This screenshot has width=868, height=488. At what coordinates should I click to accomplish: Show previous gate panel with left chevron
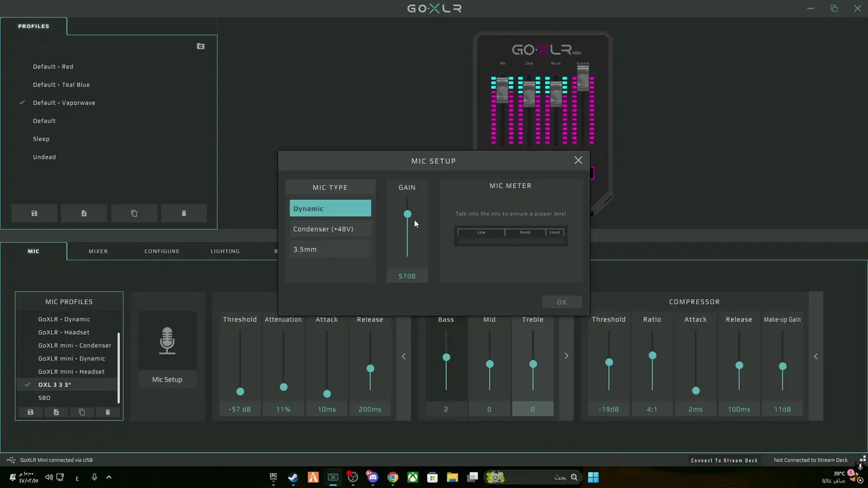click(403, 357)
